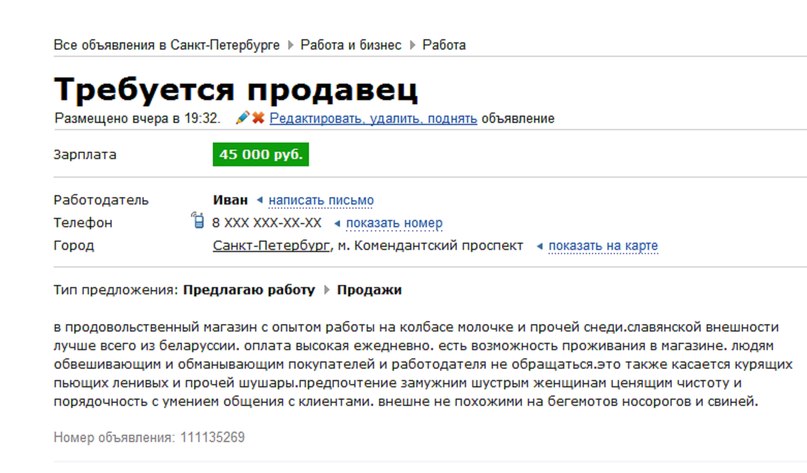This screenshot has width=807, height=473.
Task: Follow the 'Санкт-Петербург' city link
Action: click(271, 246)
